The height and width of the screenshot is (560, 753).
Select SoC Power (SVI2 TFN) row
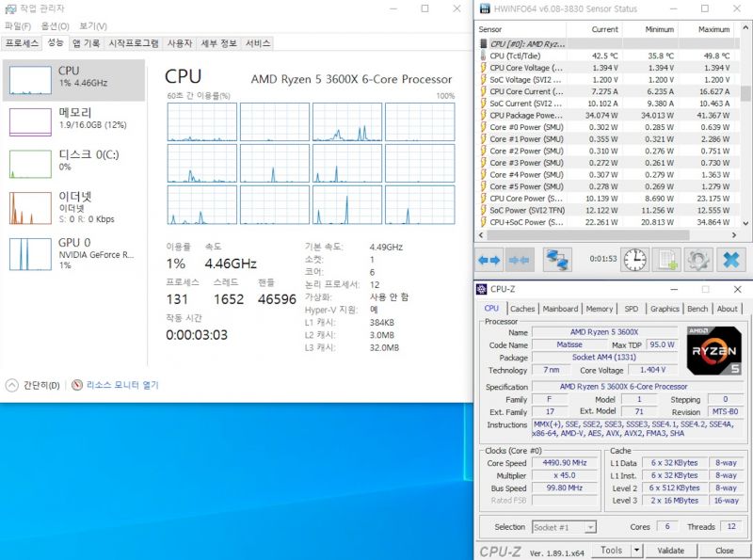coord(607,211)
